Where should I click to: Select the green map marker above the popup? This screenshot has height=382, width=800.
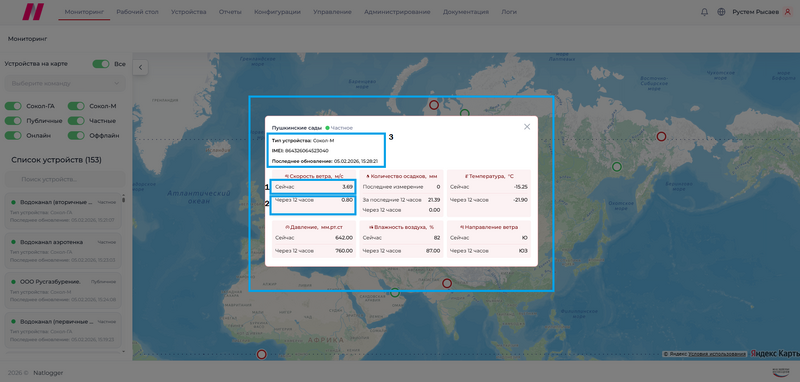coord(464,113)
